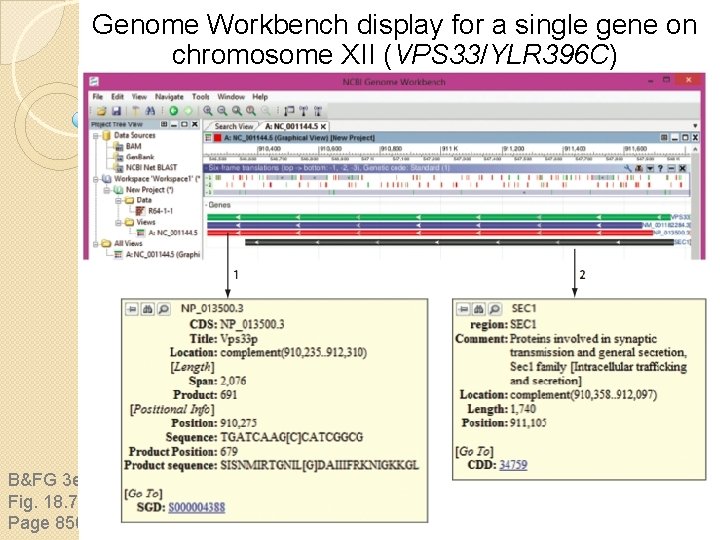Select the R64-1-1 data item
Screen dimensions: 720x540
point(160,211)
